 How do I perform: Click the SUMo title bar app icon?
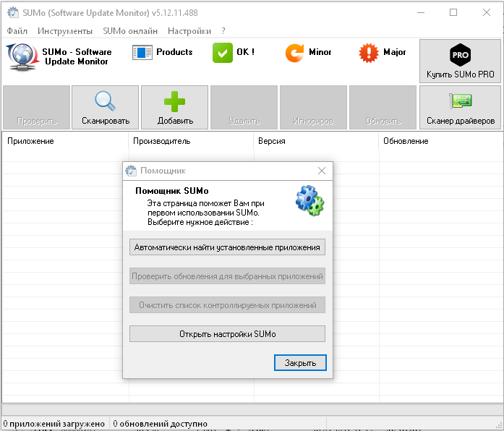tap(13, 12)
